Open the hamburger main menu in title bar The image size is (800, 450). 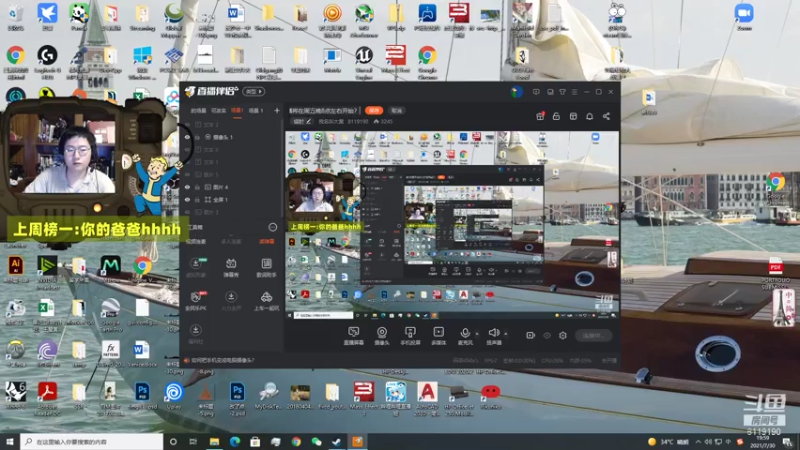tap(574, 92)
